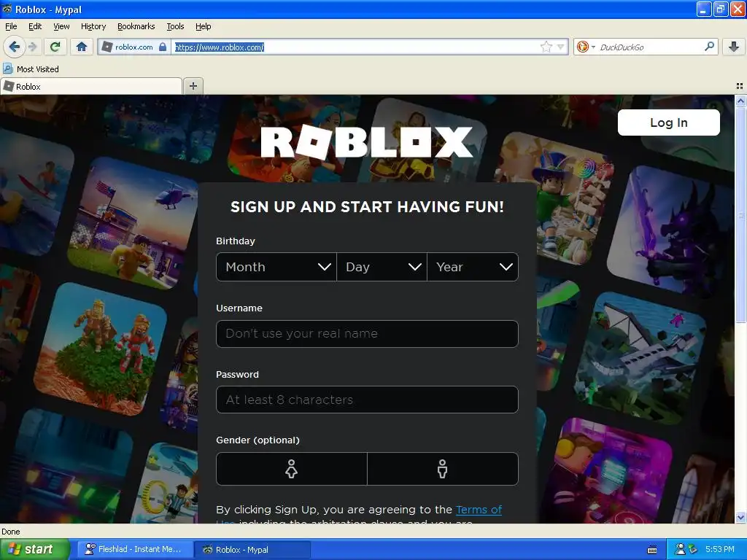Select the female gender icon
This screenshot has height=560, width=747.
[292, 469]
